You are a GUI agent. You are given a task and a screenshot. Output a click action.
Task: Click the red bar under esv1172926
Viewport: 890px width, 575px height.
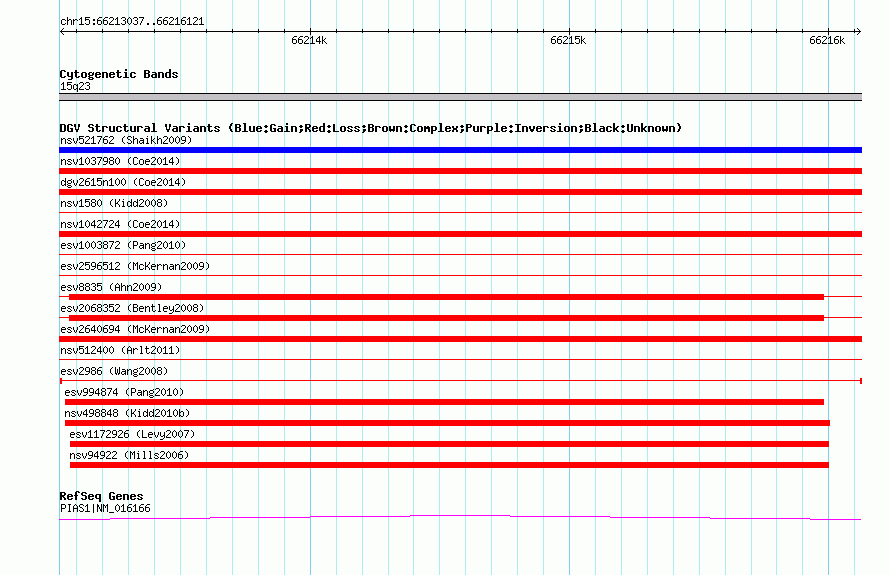point(449,444)
